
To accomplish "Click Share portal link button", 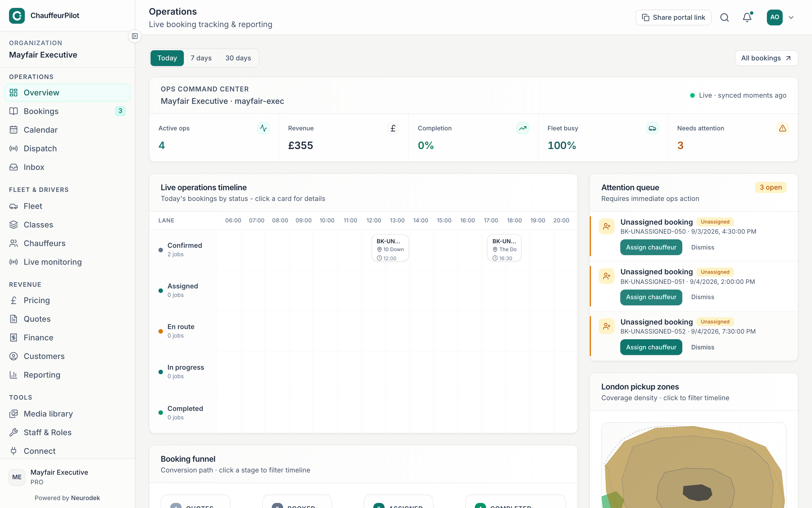I will click(673, 17).
